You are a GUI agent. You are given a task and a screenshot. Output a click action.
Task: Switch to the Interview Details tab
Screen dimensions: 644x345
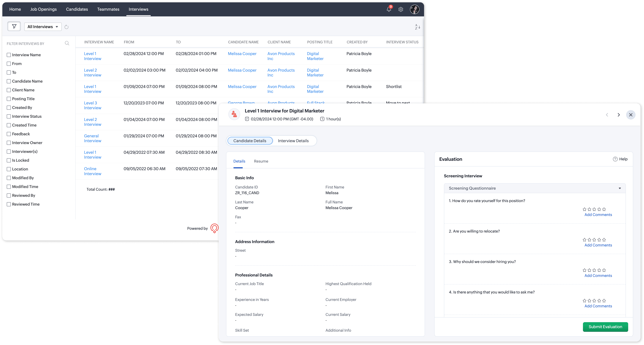tap(293, 141)
